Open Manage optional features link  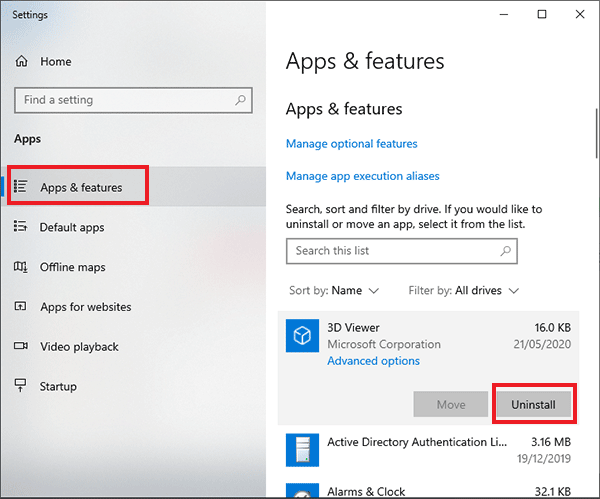[352, 144]
